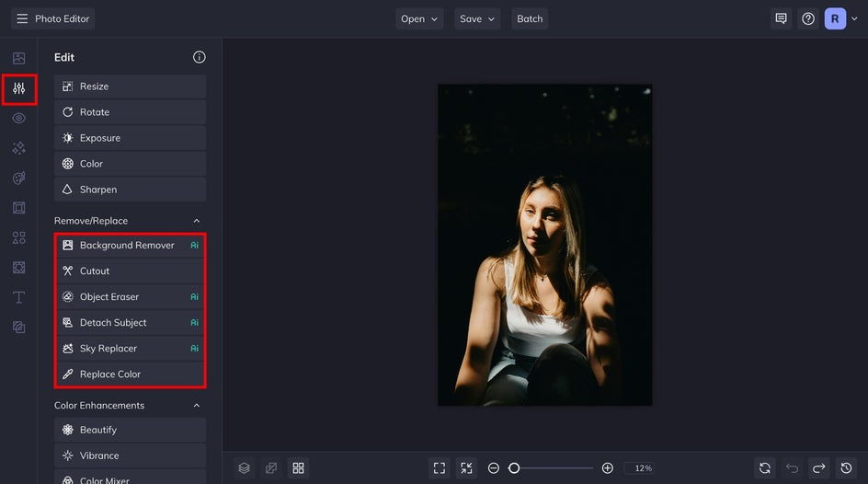Screen dimensions: 868x484
Task: Open the Save dropdown
Action: 476,18
